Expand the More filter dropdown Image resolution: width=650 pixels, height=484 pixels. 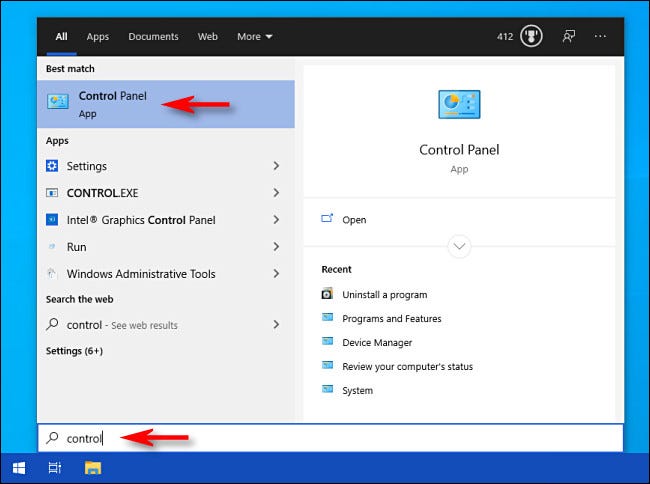tap(254, 37)
